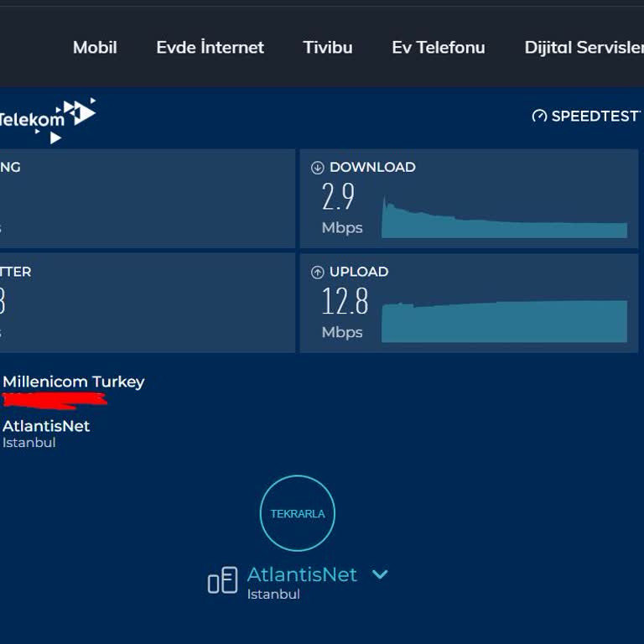Screen dimensions: 644x644
Task: Click the AtlantisNet server selector link
Action: click(302, 574)
